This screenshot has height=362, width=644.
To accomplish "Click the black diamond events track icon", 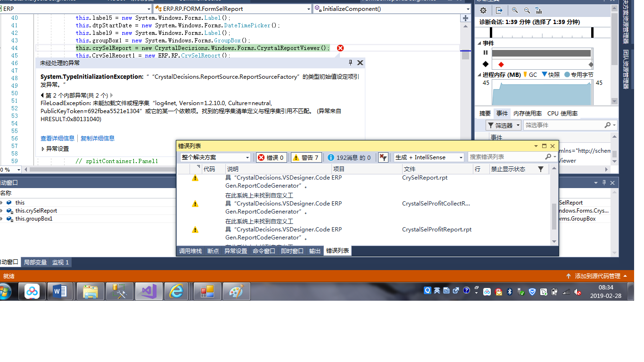I will pyautogui.click(x=486, y=64).
